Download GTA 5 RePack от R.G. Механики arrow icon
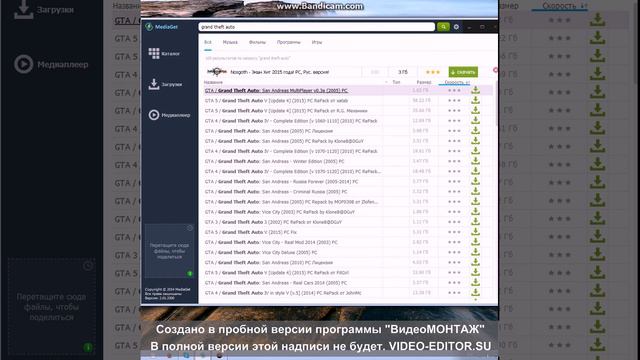The height and width of the screenshot is (360, 640). pyautogui.click(x=476, y=111)
